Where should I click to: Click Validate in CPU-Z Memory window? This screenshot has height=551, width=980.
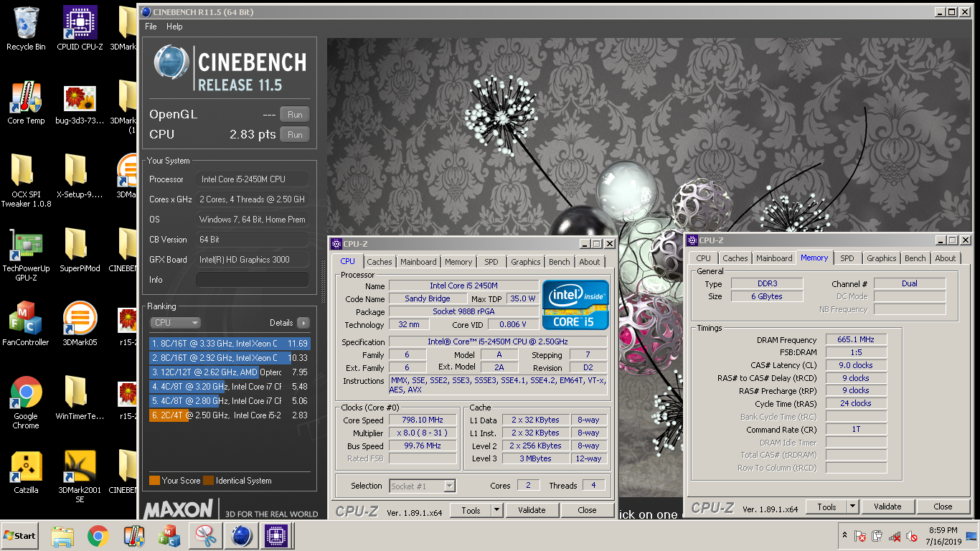(x=887, y=507)
